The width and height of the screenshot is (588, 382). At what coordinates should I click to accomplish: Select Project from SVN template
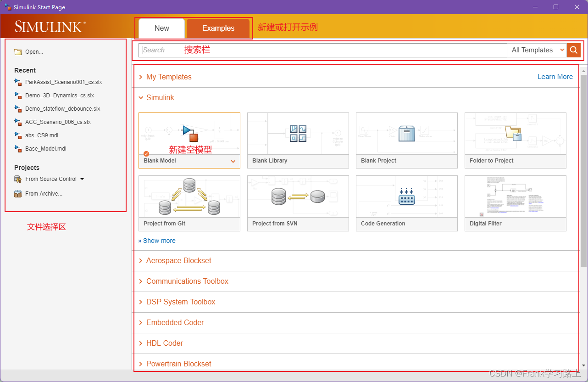[x=298, y=197]
